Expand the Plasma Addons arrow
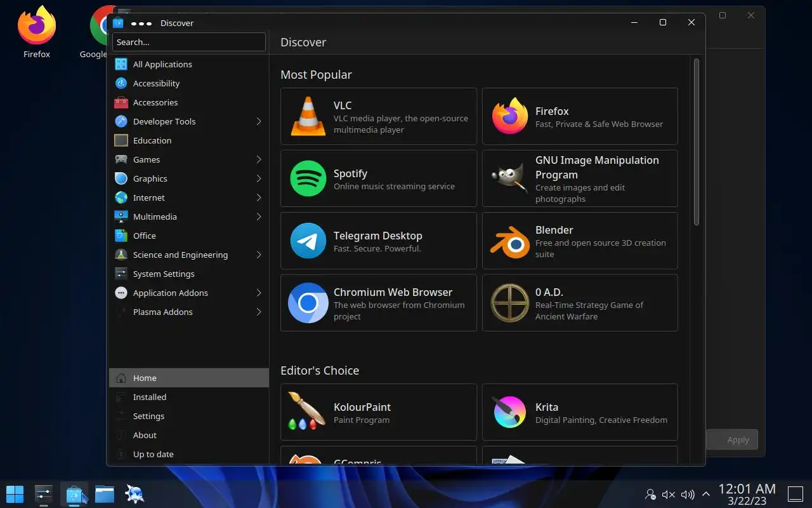This screenshot has height=508, width=812. coord(259,312)
